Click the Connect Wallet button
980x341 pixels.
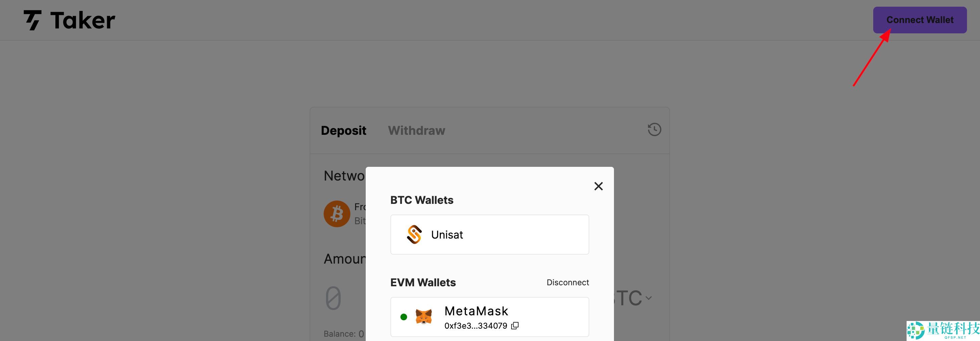(x=920, y=20)
